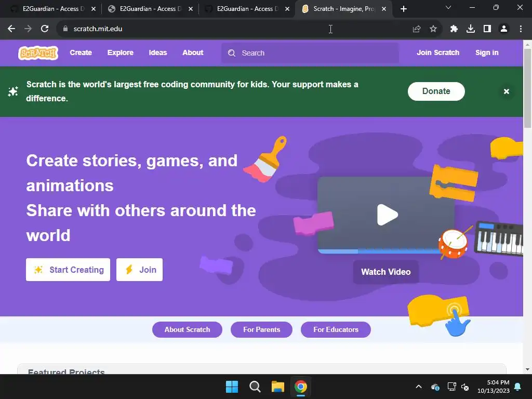Viewport: 532px width, 399px height.
Task: Click the video progress bar
Action: tap(380, 251)
